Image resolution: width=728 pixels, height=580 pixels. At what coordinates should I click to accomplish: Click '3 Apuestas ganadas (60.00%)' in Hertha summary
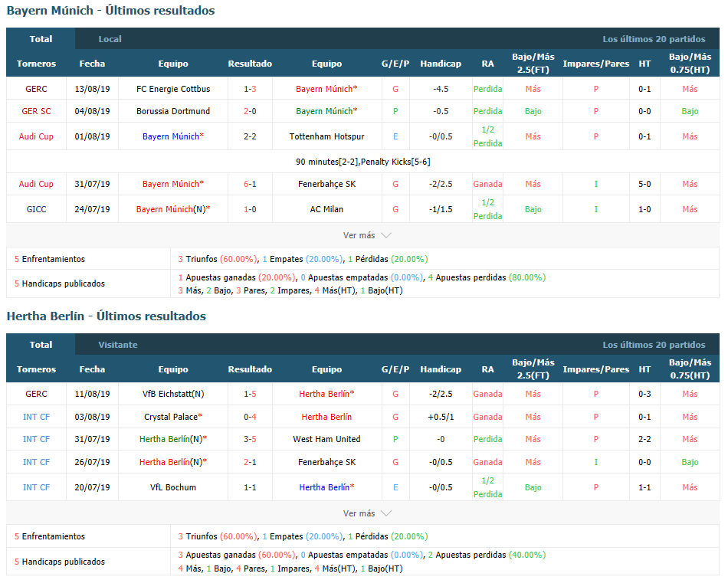[237, 555]
